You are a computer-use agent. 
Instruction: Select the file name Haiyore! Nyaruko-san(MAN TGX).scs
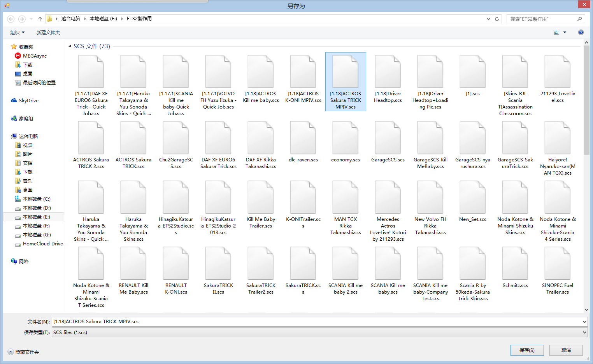558,166
